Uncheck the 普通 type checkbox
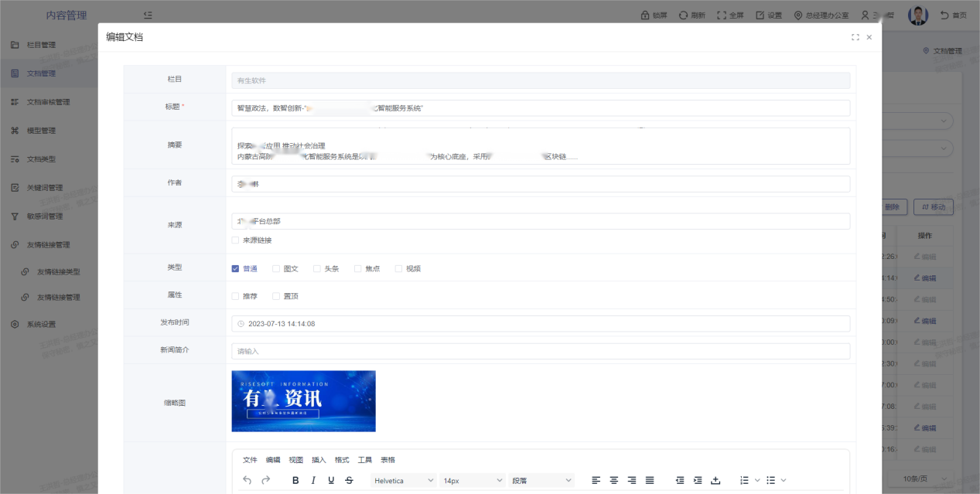The width and height of the screenshot is (980, 494). pos(235,269)
